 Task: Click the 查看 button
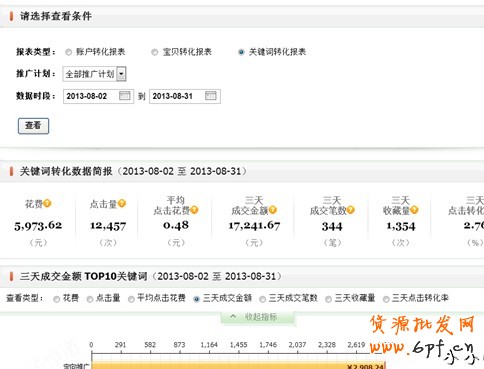coord(33,126)
